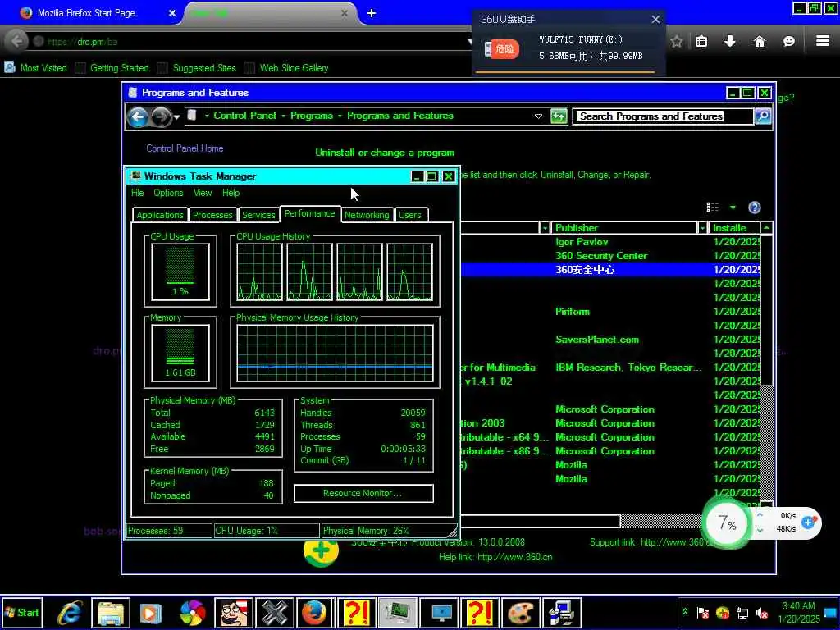This screenshot has height=630, width=840.
Task: Click the red 危险 danger badge
Action: tap(504, 48)
